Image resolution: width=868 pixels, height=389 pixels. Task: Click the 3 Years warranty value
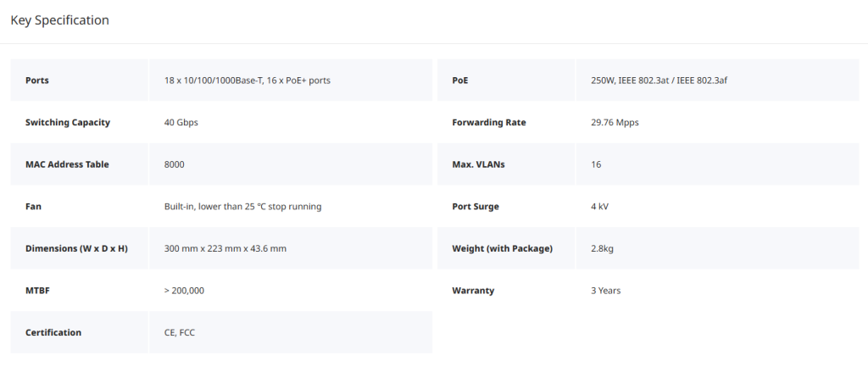coord(605,291)
